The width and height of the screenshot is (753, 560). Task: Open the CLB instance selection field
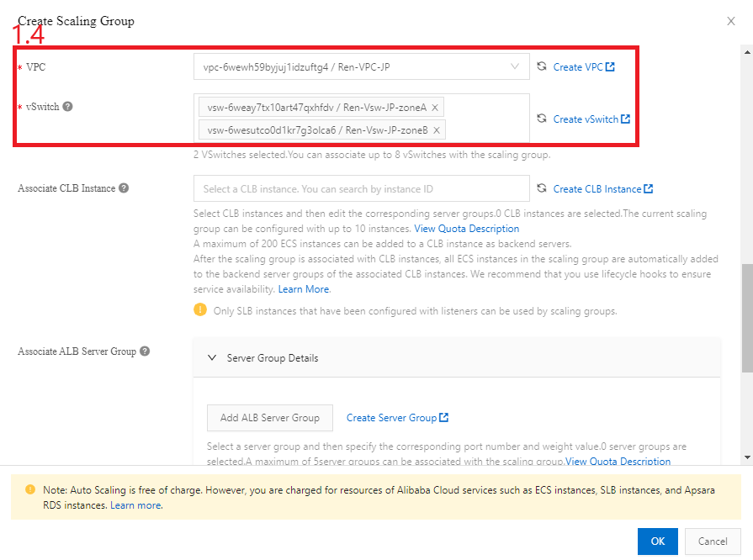coord(361,188)
